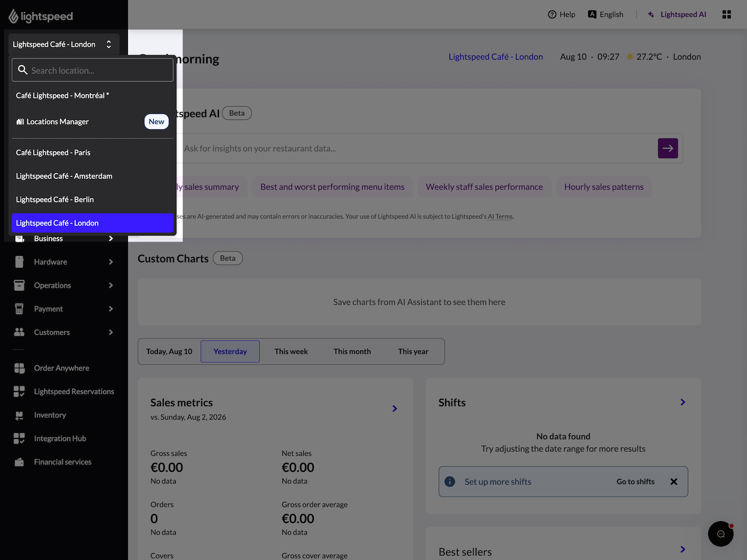Open Locations Manager from the dropdown
Screen dimensions: 747x560
click(93, 121)
